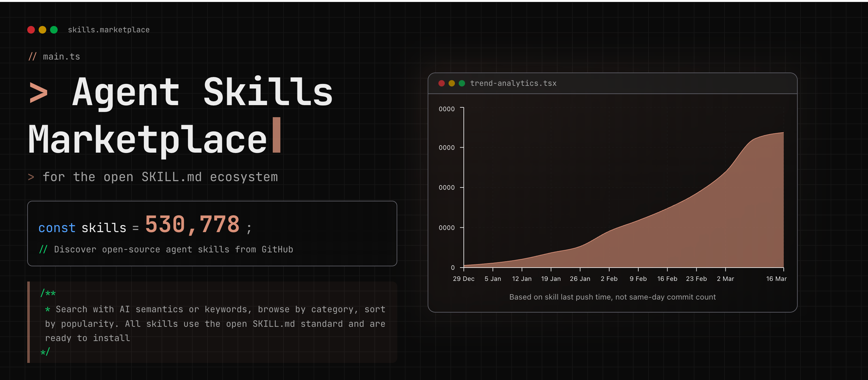The height and width of the screenshot is (380, 868).
Task: Click the skills.marketplace title text
Action: click(x=108, y=30)
